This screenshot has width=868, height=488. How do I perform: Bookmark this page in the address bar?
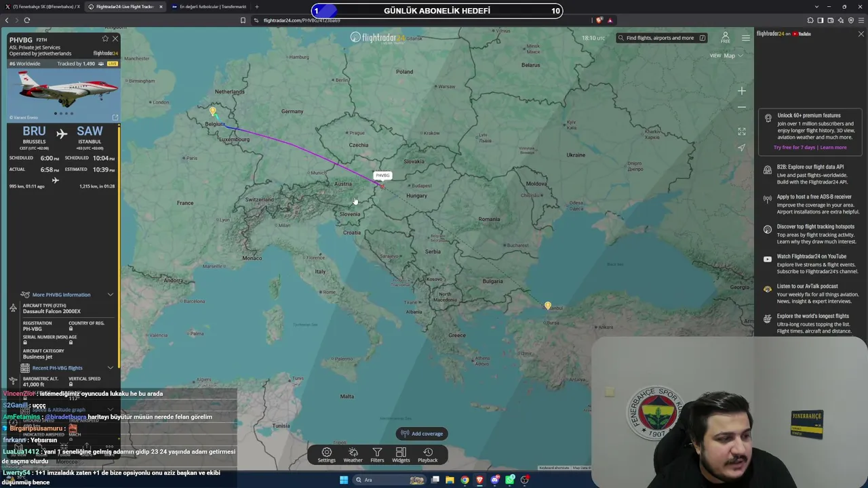(x=243, y=20)
